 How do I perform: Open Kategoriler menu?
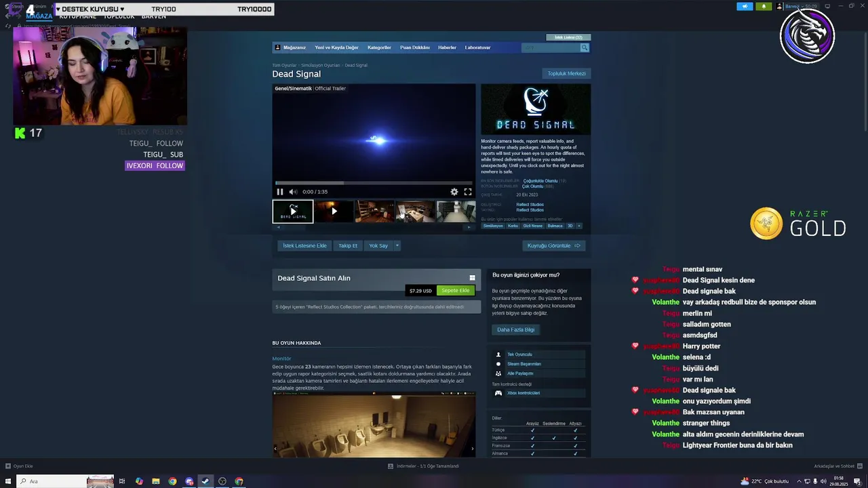pos(379,47)
